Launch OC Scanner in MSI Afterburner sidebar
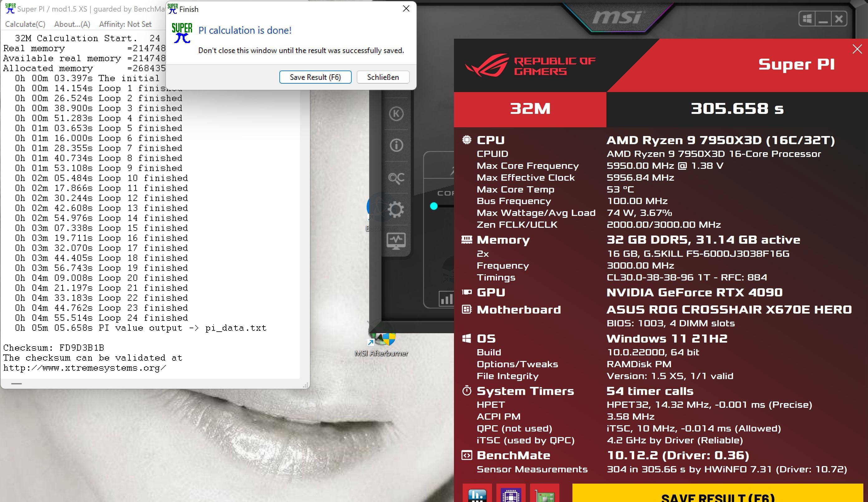Viewport: 868px width, 502px height. (396, 178)
